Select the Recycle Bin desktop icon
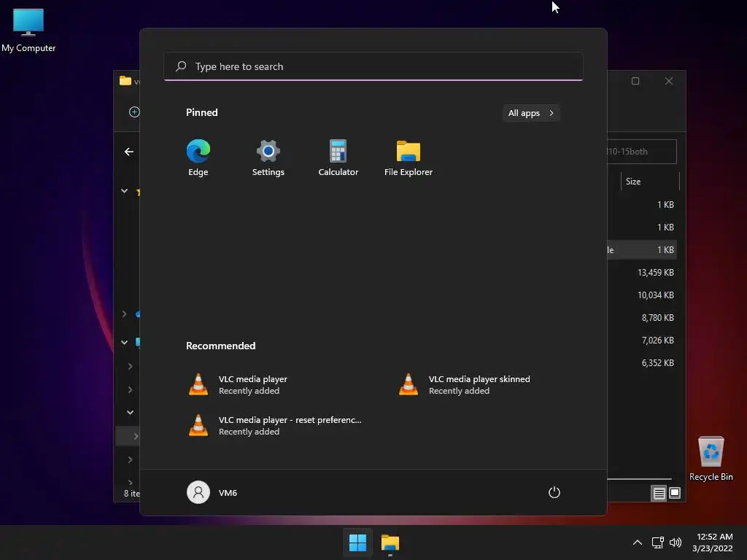Viewport: 747px width, 560px height. [711, 459]
